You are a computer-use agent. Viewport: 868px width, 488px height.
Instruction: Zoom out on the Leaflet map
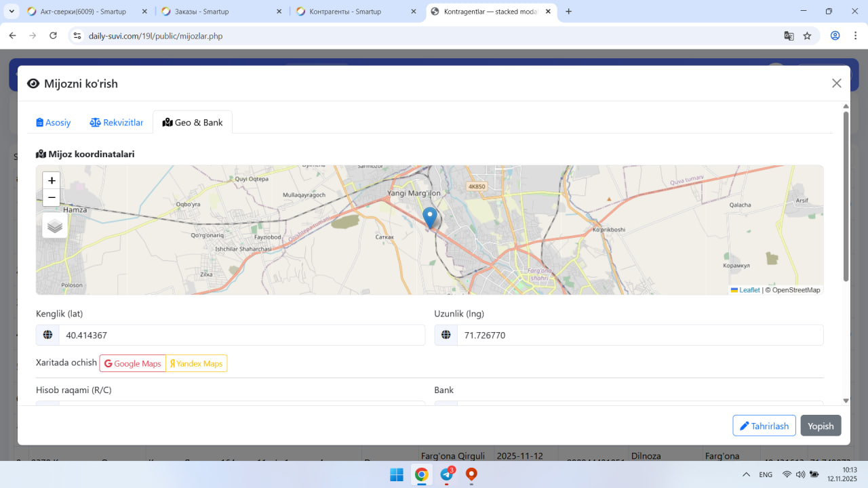[52, 198]
